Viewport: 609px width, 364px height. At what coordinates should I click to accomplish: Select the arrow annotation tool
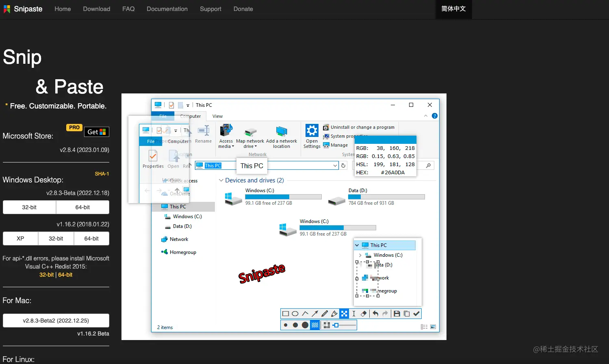315,314
